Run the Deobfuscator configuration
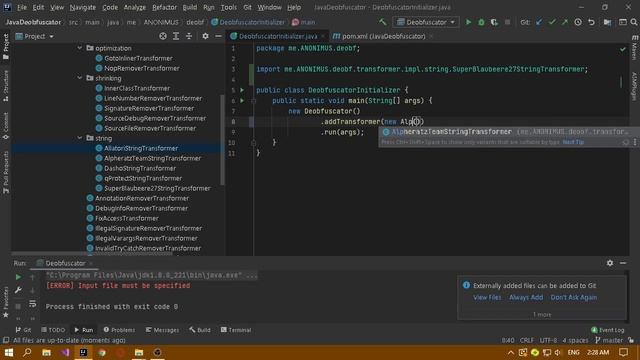Image resolution: width=640 pixels, height=360 pixels. 469,22
